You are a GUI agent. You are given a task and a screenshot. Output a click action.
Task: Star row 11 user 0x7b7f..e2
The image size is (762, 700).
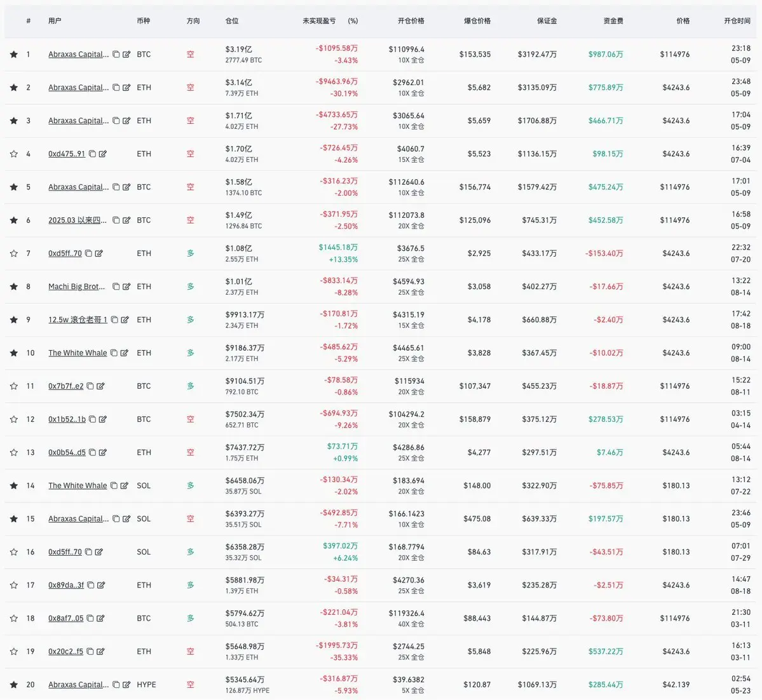tap(13, 386)
